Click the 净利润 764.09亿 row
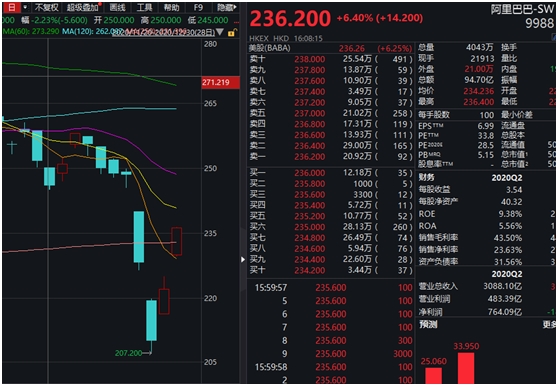The height and width of the screenshot is (386, 558). pos(470,312)
